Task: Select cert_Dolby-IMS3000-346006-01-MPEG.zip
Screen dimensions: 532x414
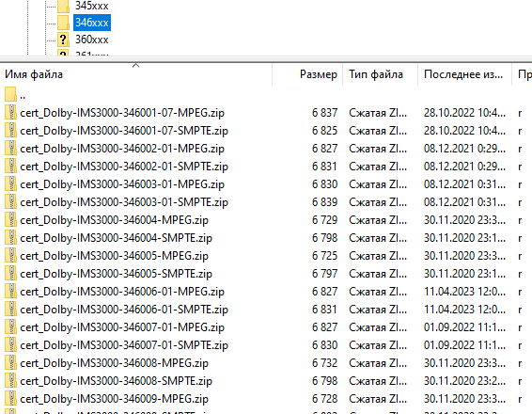Action: tap(122, 292)
